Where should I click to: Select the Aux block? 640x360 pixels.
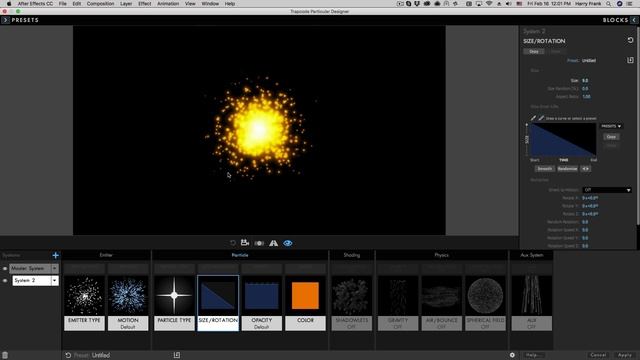[531, 303]
